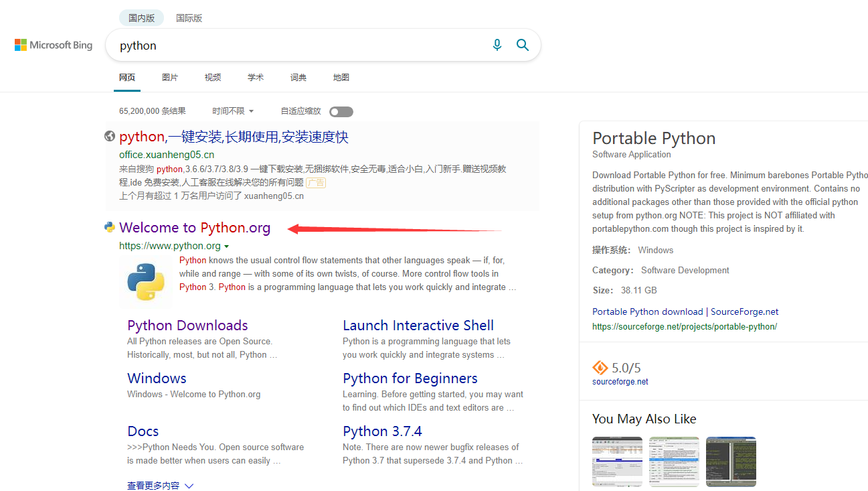Switch to the 视频 tab
The image size is (868, 491).
212,77
